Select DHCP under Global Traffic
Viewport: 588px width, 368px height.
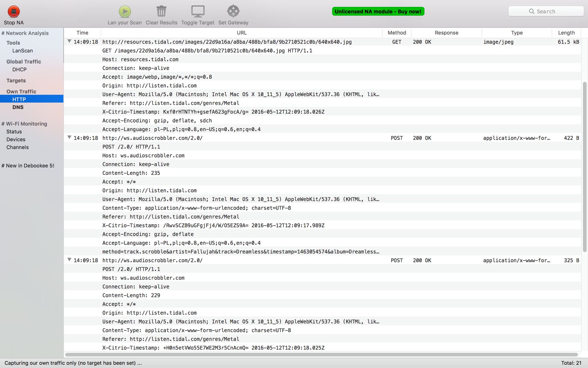click(19, 69)
